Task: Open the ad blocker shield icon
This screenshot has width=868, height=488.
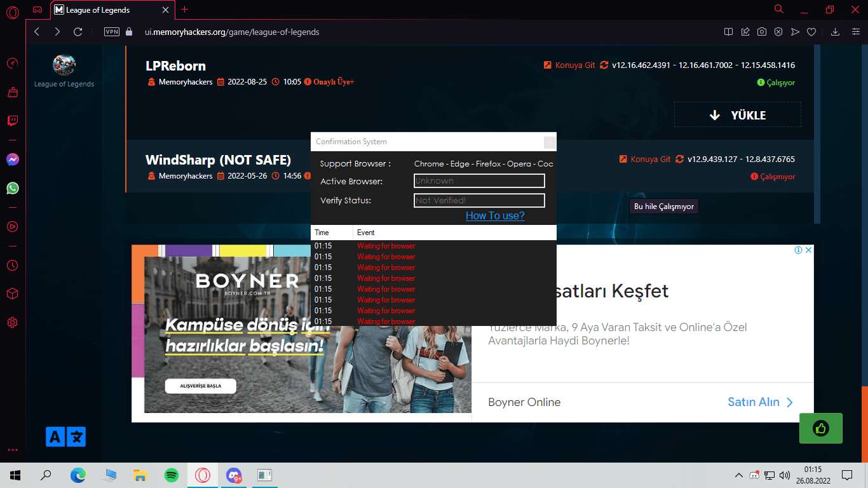Action: [778, 32]
